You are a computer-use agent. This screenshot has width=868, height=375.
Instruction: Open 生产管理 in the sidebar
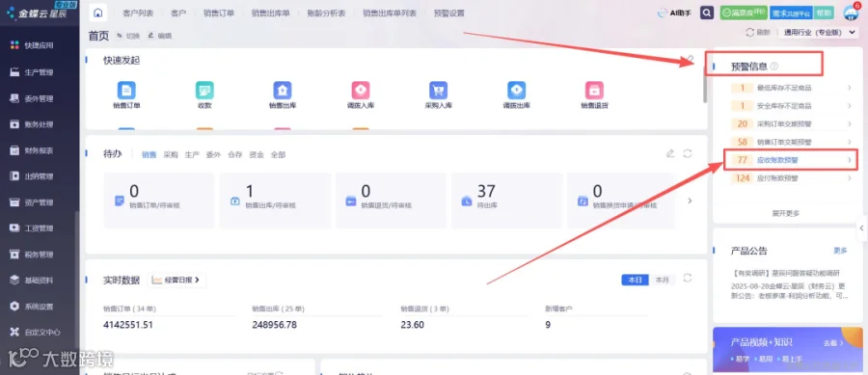pos(39,72)
